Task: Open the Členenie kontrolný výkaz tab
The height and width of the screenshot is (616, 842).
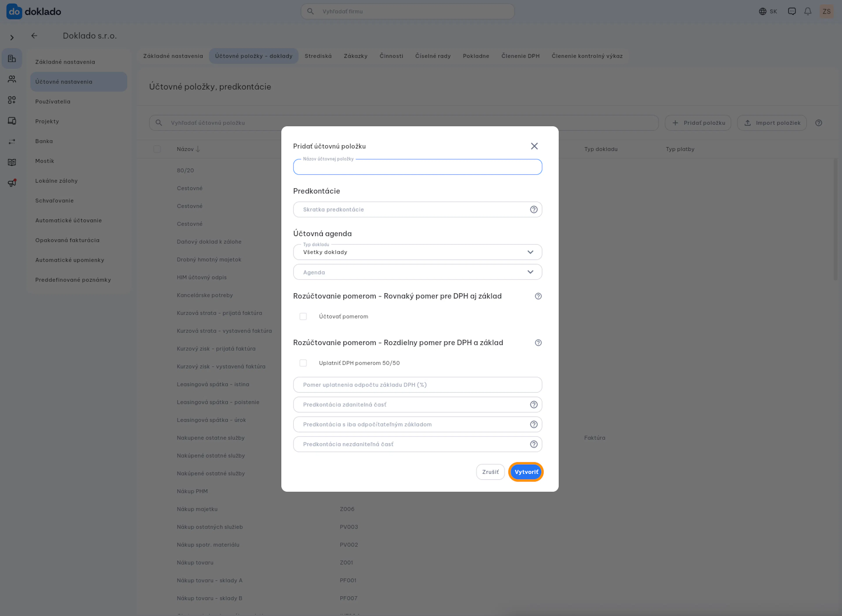Action: point(587,56)
